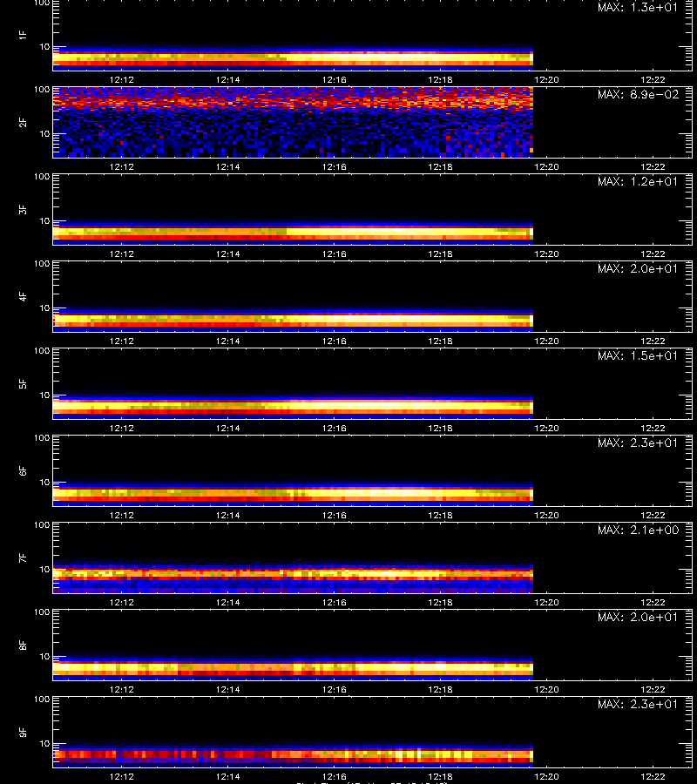Click the 12:12 tick label under panel 1F
This screenshot has height=784, width=697.
[x=121, y=79]
